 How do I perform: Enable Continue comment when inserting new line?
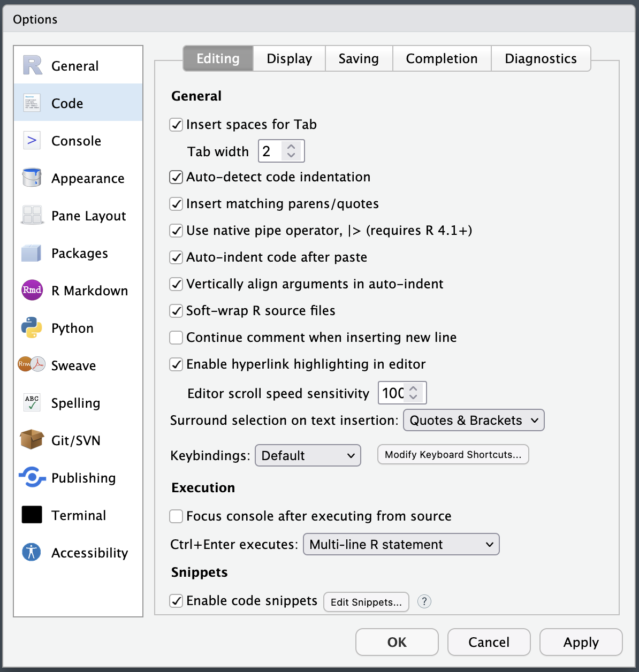pos(176,338)
